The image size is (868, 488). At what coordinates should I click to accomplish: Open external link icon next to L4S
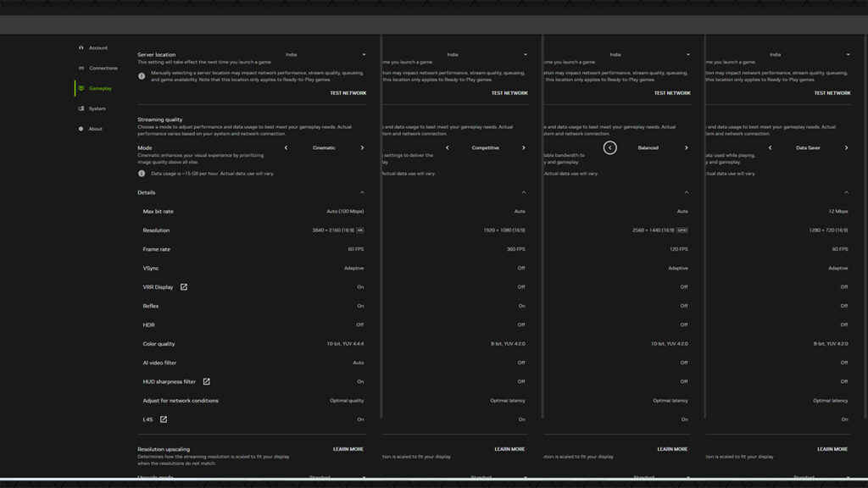click(x=164, y=419)
